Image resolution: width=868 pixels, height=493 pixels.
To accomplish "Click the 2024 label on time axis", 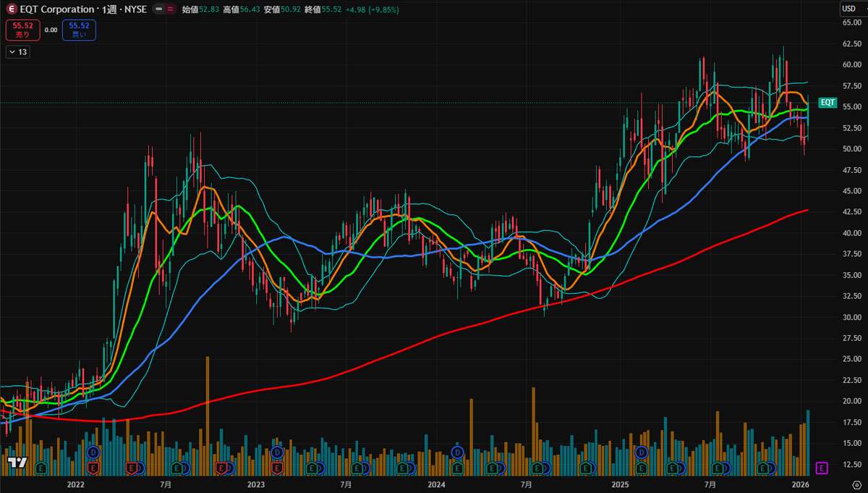I will pyautogui.click(x=437, y=484).
